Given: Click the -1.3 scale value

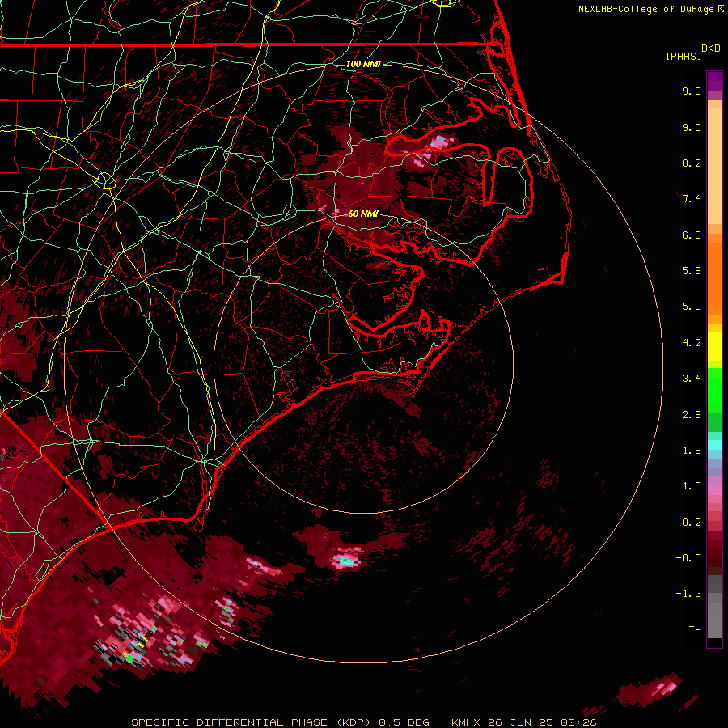Looking at the screenshot, I should click(688, 594).
